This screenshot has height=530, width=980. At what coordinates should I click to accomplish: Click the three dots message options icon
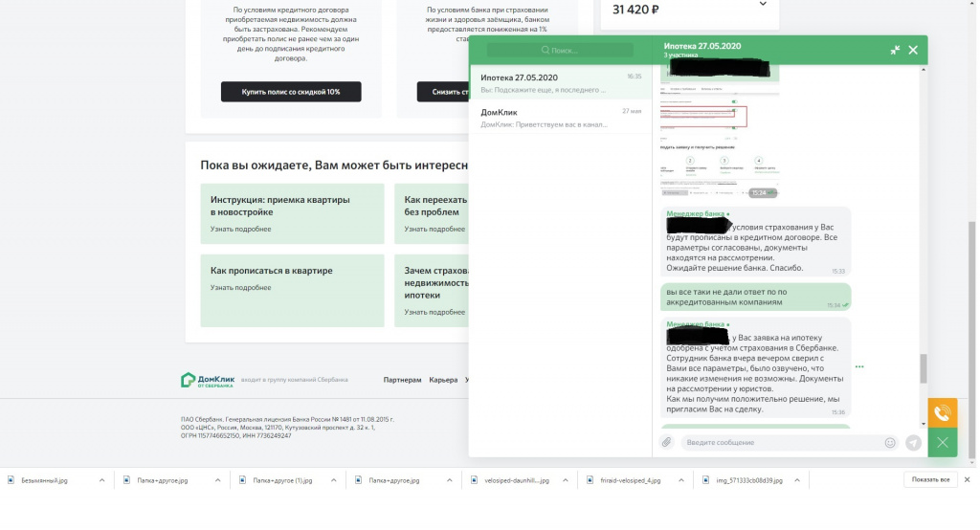(x=859, y=366)
